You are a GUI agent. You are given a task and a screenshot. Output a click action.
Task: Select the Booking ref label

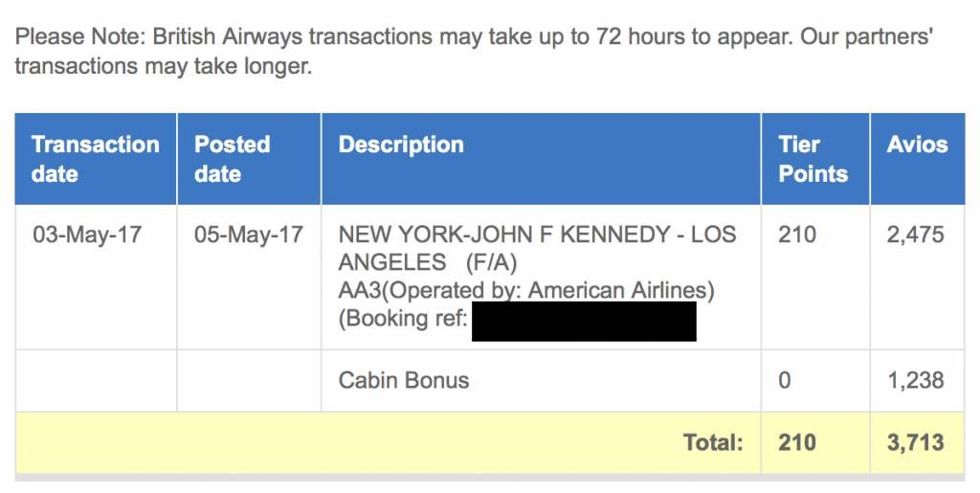click(x=403, y=319)
